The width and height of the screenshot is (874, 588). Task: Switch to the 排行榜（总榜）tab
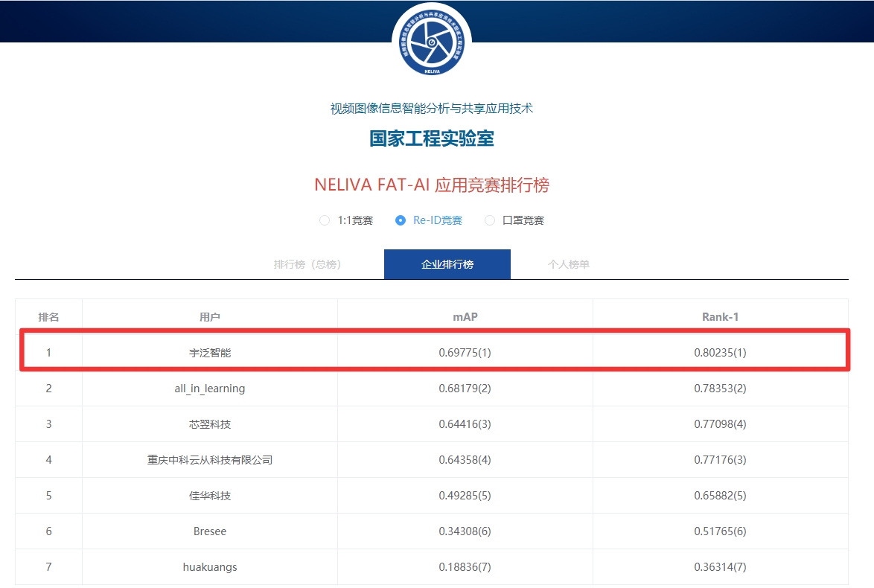tap(307, 264)
